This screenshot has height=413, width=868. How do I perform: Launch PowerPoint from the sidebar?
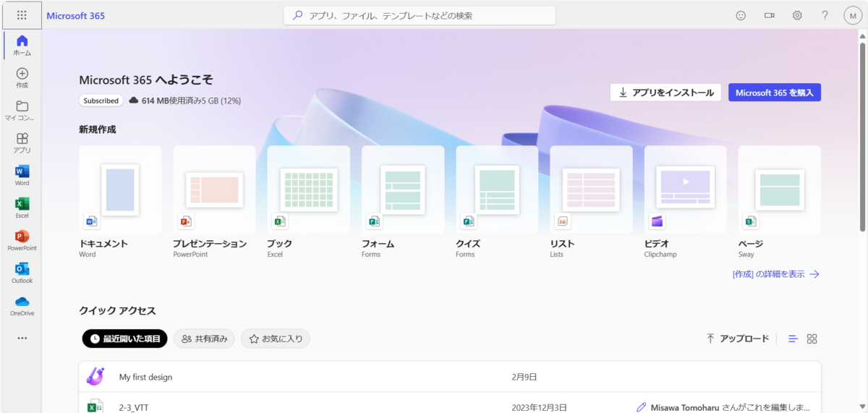[x=22, y=241]
